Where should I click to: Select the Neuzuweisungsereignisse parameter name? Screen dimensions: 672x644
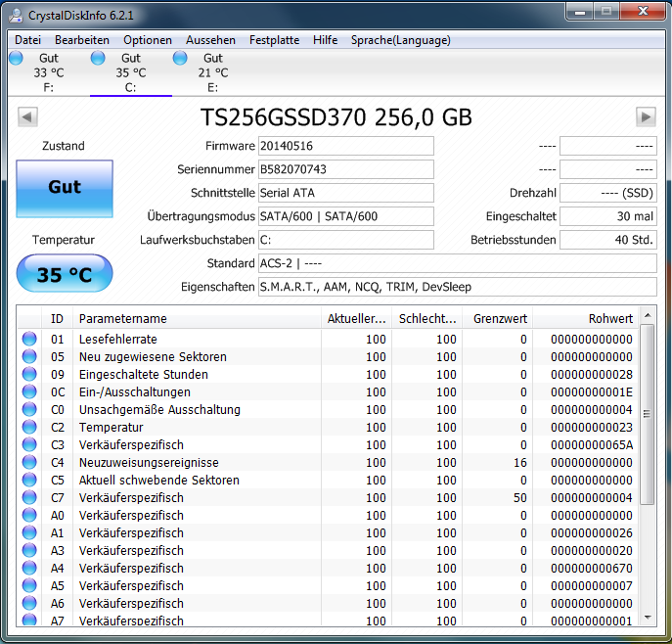click(149, 463)
